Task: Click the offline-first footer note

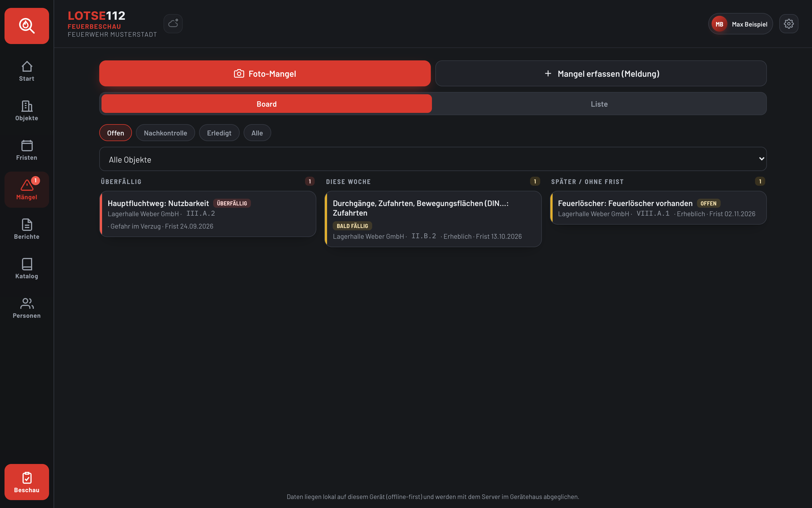Action: (433, 497)
